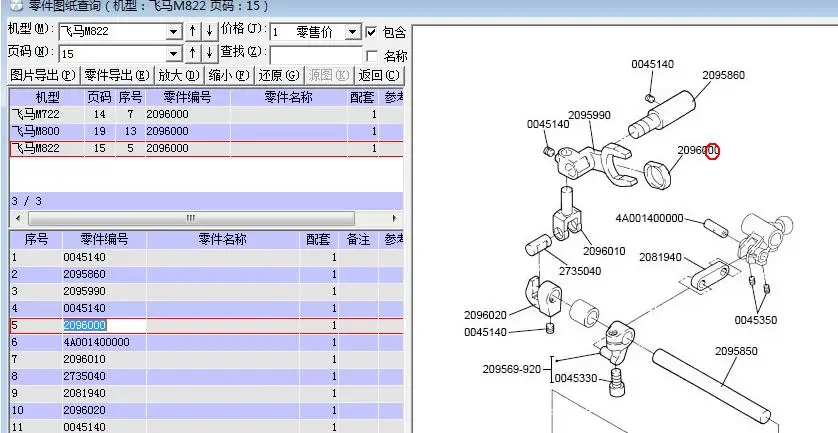
Task: Click the 4A001400000 label in the diagram
Action: 649,218
